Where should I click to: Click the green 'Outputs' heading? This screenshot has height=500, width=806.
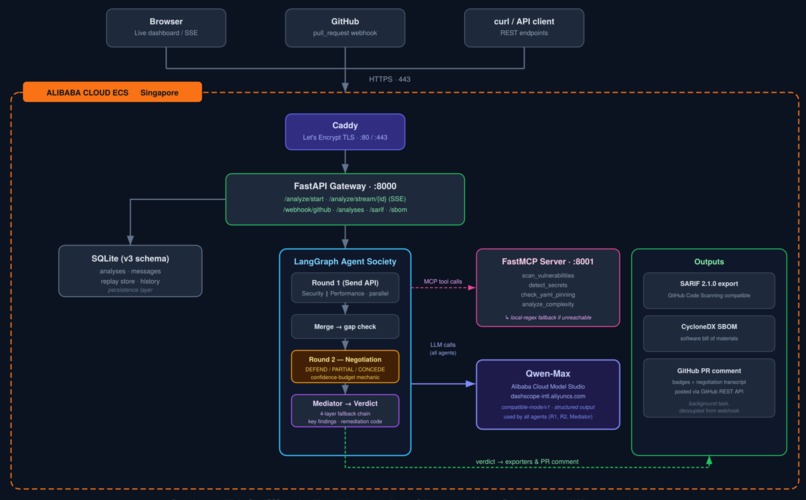point(709,262)
